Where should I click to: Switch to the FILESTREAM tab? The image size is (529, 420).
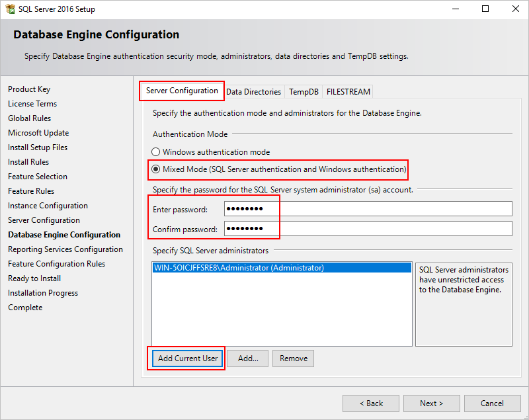coord(348,92)
